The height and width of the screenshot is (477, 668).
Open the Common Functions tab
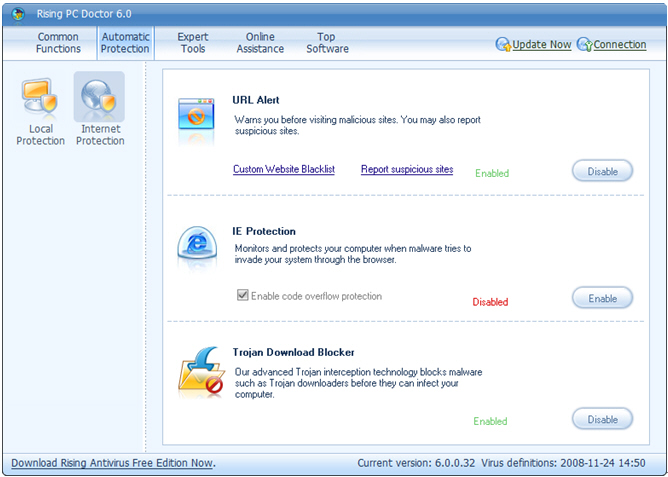point(58,43)
